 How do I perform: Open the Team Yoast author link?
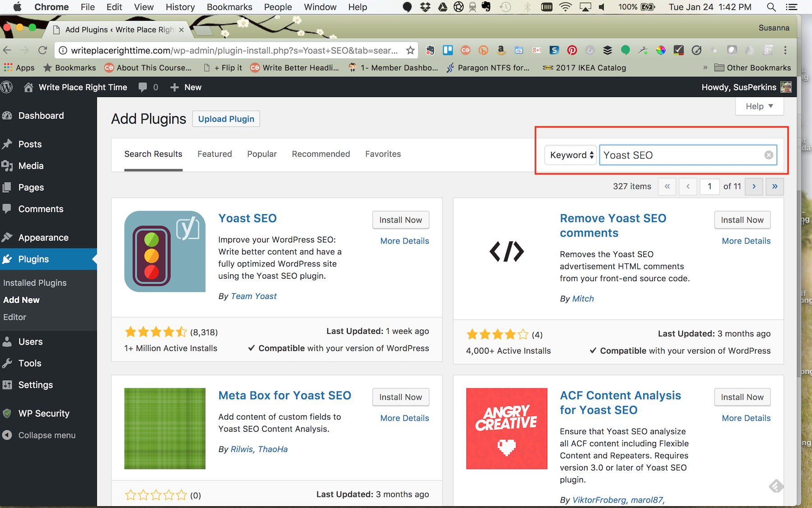click(x=254, y=296)
